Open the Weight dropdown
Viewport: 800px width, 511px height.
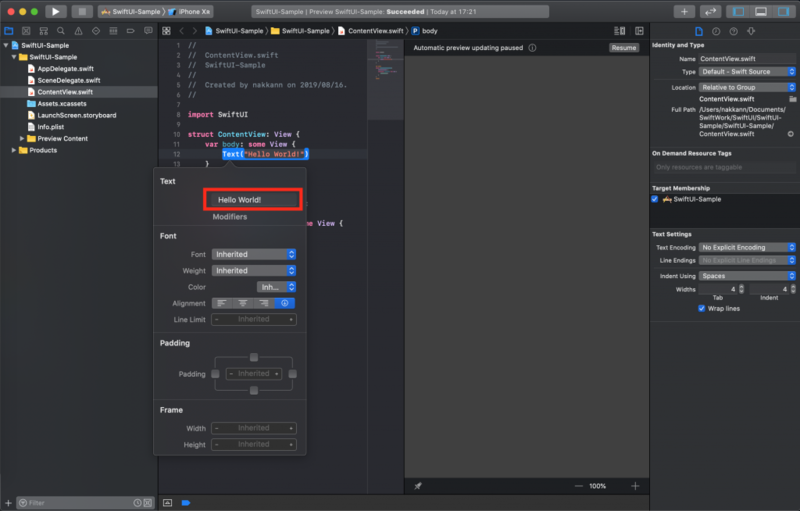(x=254, y=271)
